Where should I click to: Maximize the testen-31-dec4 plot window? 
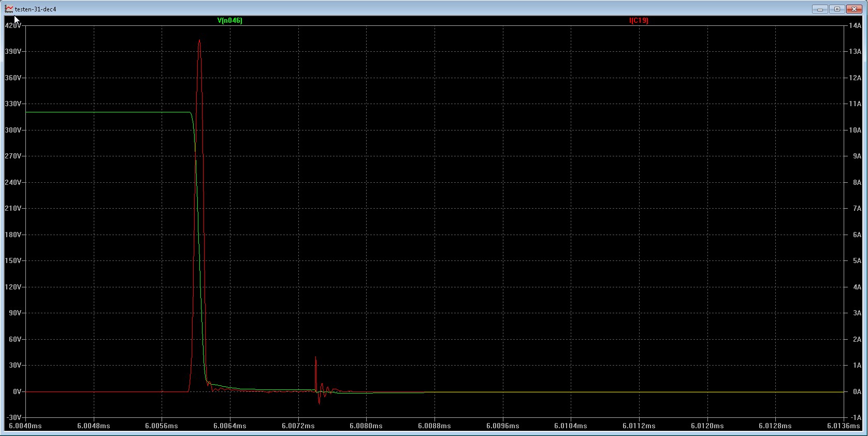[x=837, y=9]
